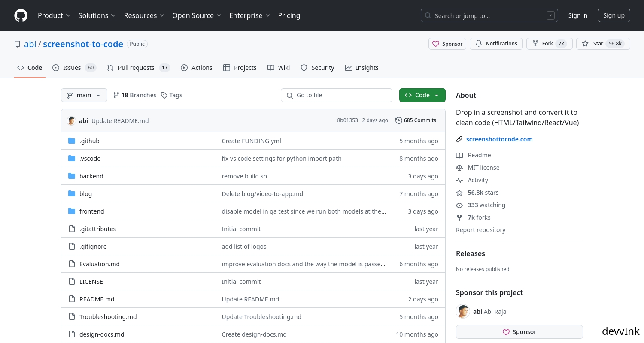Click the Sponsor button near repository title
This screenshot has height=343, width=644.
click(447, 44)
